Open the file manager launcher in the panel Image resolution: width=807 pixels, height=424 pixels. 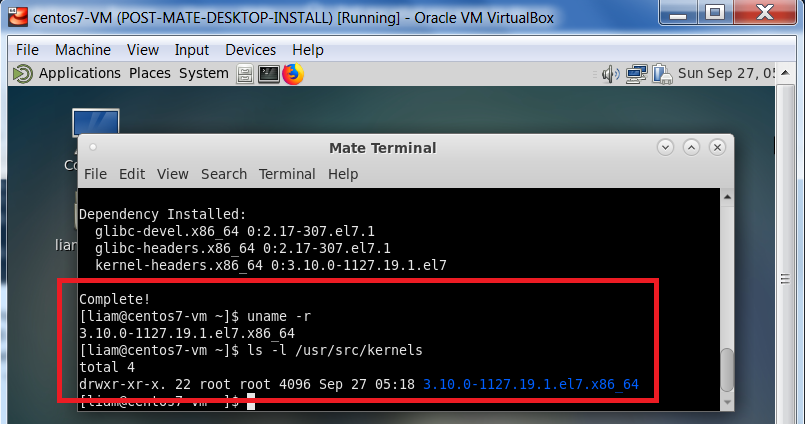[246, 74]
